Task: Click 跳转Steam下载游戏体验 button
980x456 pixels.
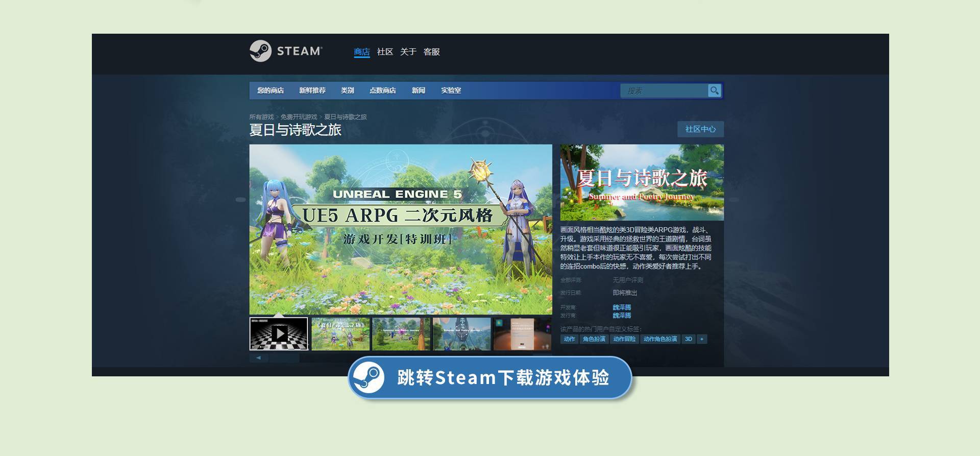Action: [x=490, y=378]
